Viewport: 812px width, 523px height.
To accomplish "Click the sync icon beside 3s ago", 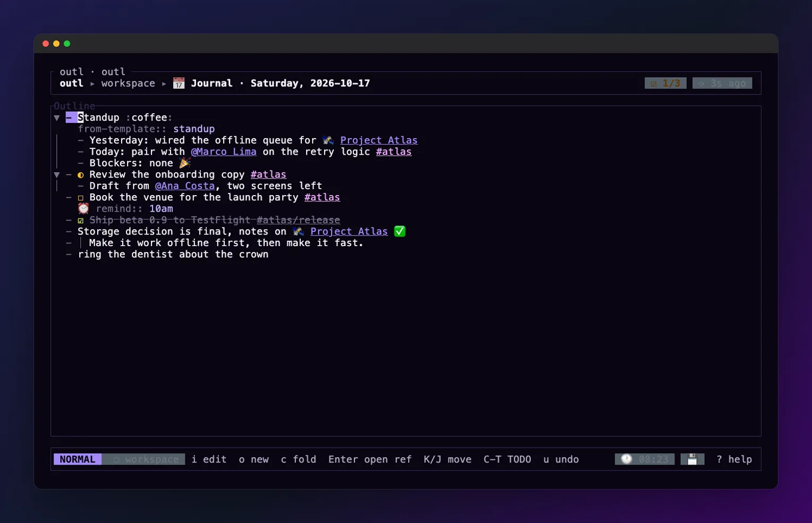I will (x=701, y=83).
